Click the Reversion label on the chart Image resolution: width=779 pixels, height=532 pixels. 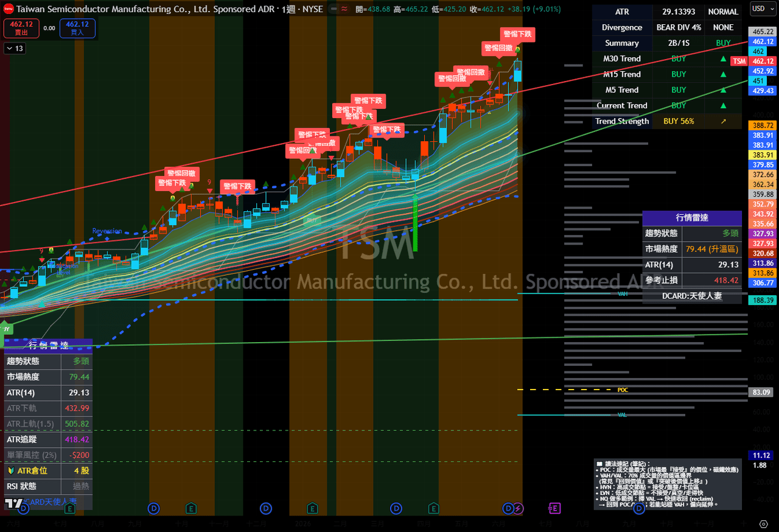pyautogui.click(x=107, y=231)
